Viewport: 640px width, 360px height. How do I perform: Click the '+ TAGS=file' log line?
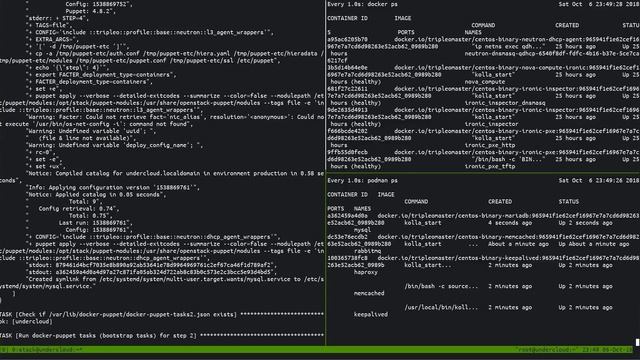(x=49, y=25)
